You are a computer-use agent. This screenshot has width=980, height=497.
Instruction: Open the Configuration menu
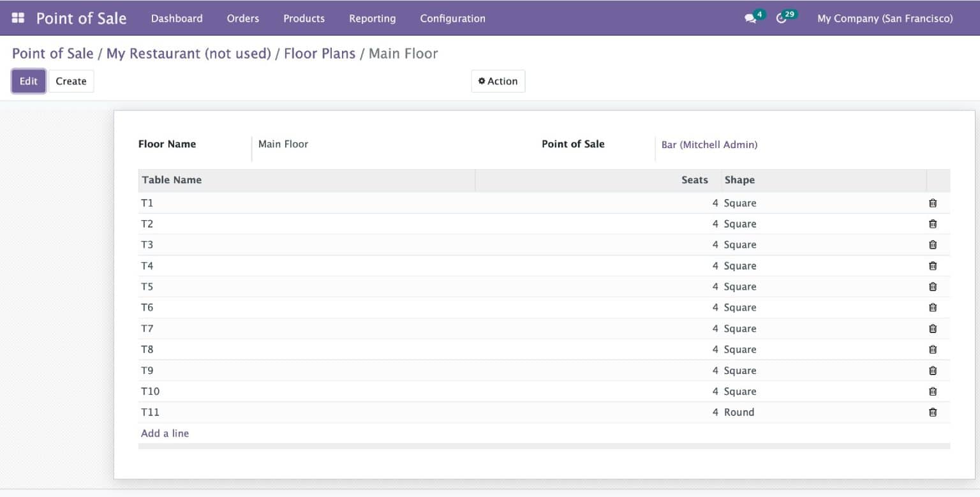coord(452,19)
